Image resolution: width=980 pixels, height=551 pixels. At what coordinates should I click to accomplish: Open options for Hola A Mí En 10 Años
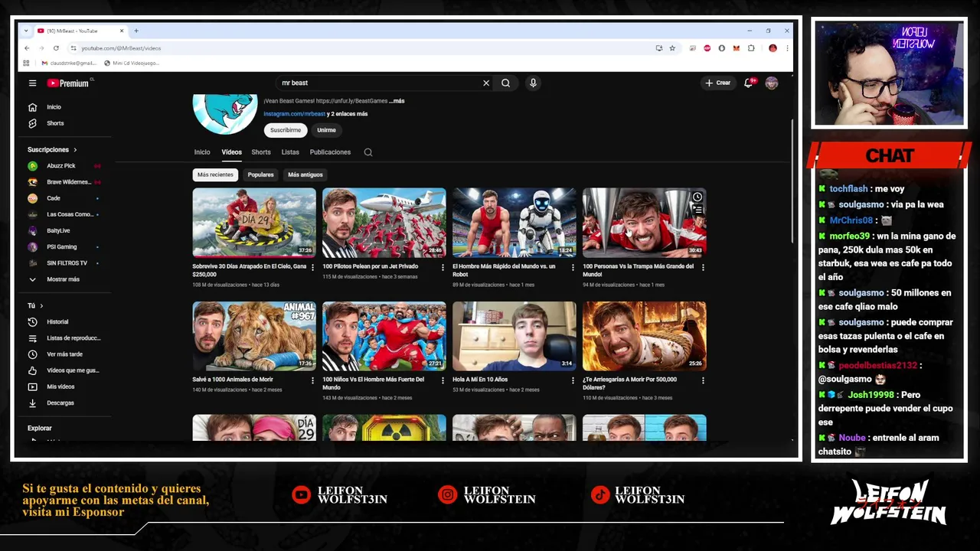click(x=573, y=380)
